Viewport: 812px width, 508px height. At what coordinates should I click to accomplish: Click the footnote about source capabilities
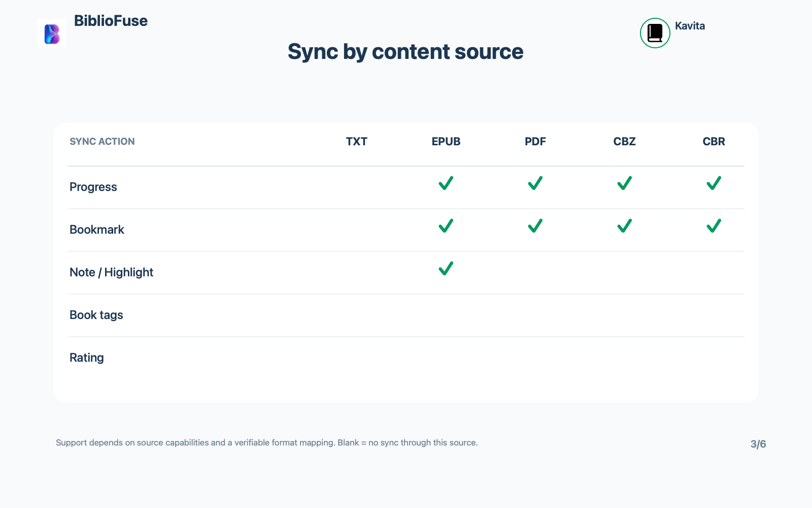[267, 443]
